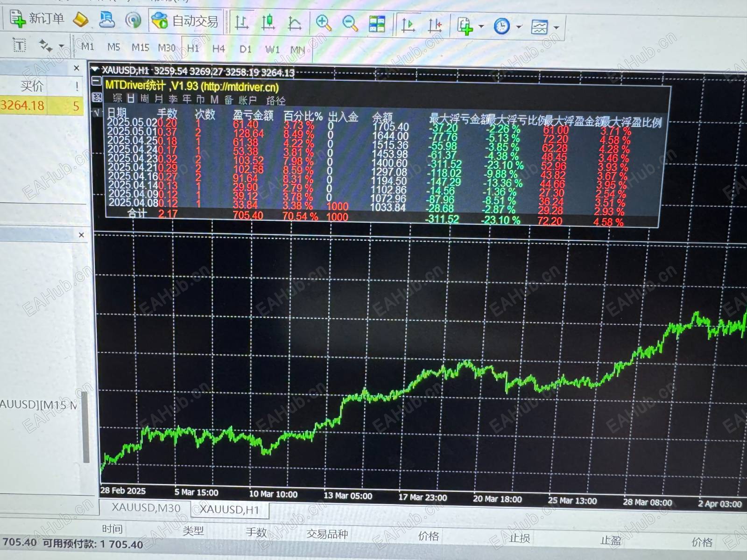This screenshot has width=747, height=560.
Task: Switch to the 备 statistics tab
Action: (229, 99)
